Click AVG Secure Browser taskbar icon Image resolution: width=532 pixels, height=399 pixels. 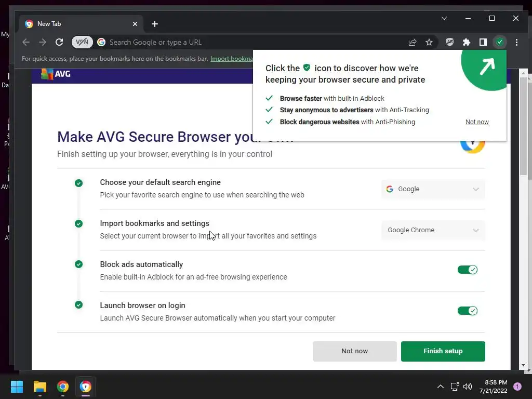coord(86,387)
